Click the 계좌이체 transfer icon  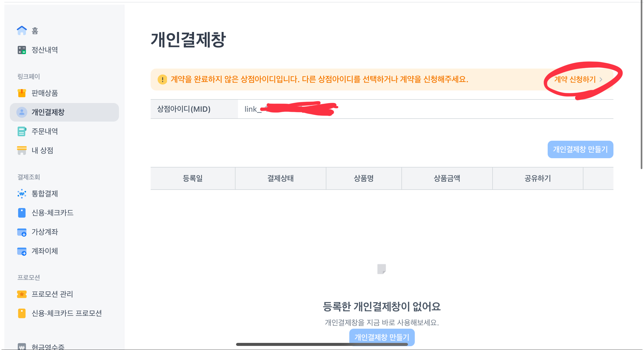22,251
